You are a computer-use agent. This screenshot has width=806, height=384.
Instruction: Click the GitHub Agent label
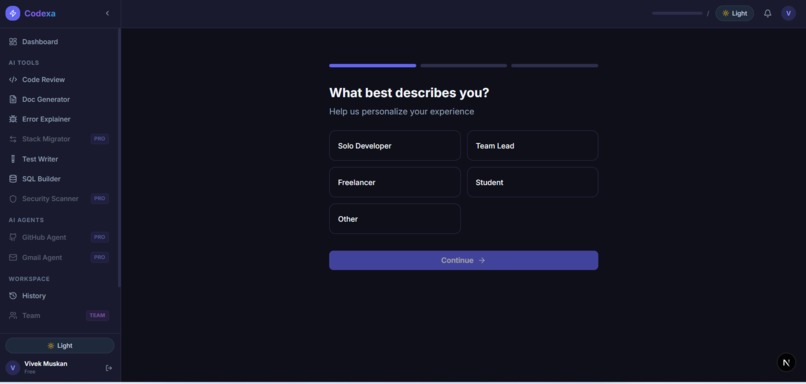pyautogui.click(x=44, y=237)
